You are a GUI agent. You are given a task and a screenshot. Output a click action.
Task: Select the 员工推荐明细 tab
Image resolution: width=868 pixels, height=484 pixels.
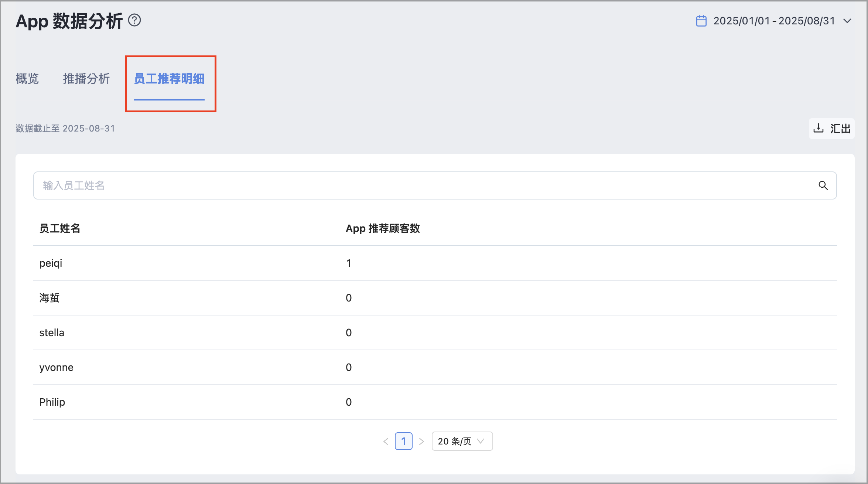[x=169, y=79]
